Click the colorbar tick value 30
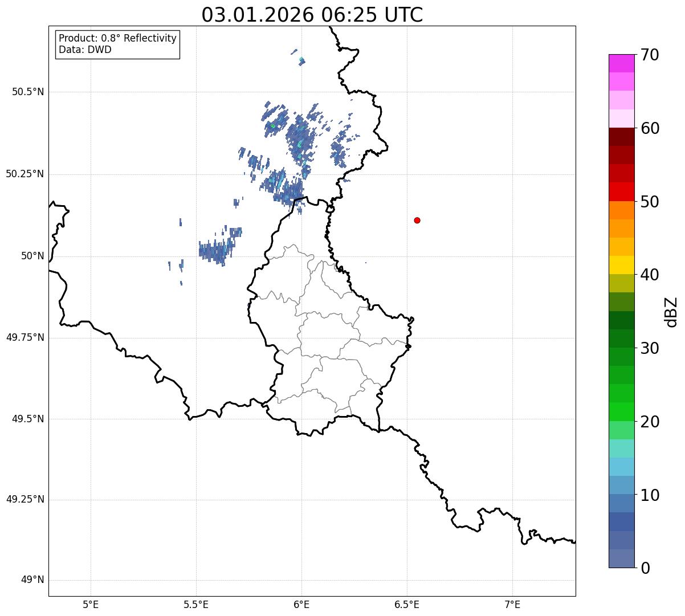 pyautogui.click(x=650, y=348)
